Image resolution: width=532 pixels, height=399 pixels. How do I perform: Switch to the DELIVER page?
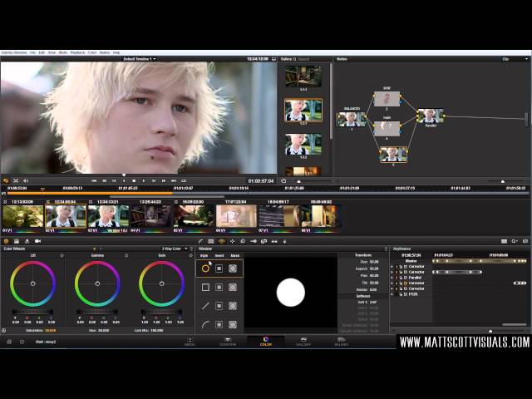pyautogui.click(x=341, y=342)
